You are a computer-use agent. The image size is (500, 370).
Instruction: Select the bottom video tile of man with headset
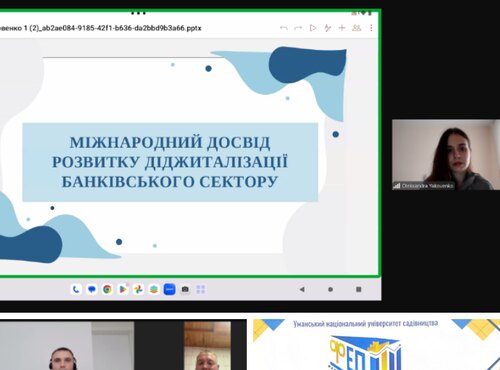pyautogui.click(x=67, y=345)
